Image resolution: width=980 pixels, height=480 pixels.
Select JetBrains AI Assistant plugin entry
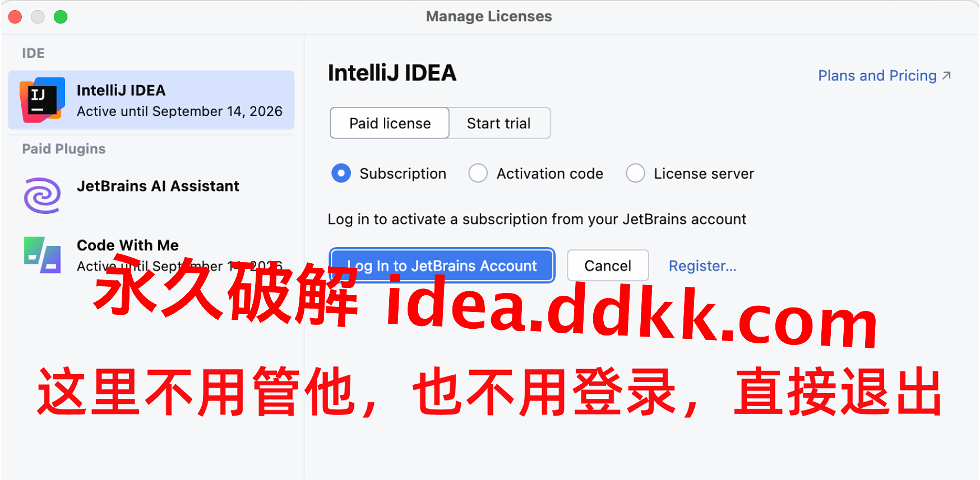tap(151, 195)
